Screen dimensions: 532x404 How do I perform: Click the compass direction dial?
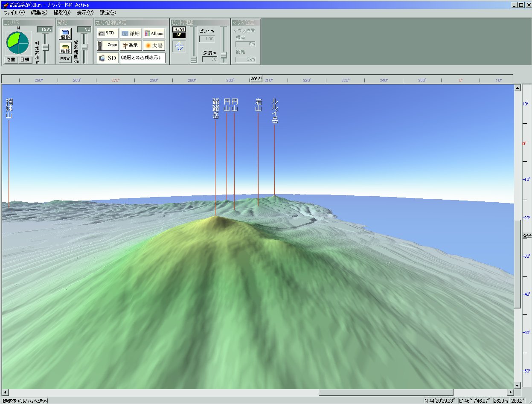tap(18, 43)
